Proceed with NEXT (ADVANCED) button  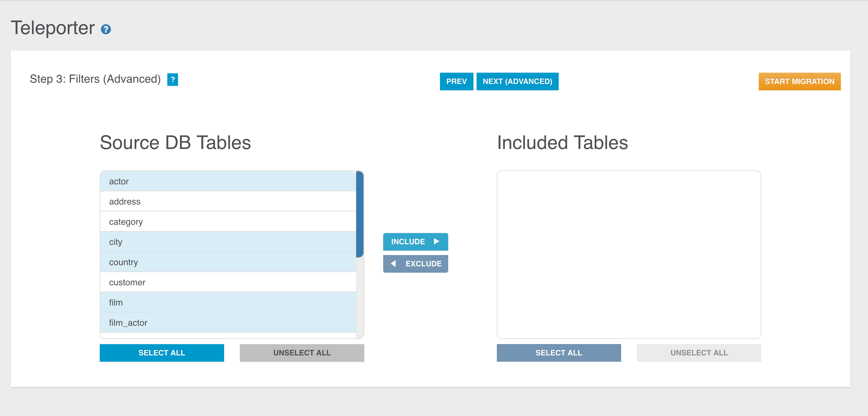[517, 81]
